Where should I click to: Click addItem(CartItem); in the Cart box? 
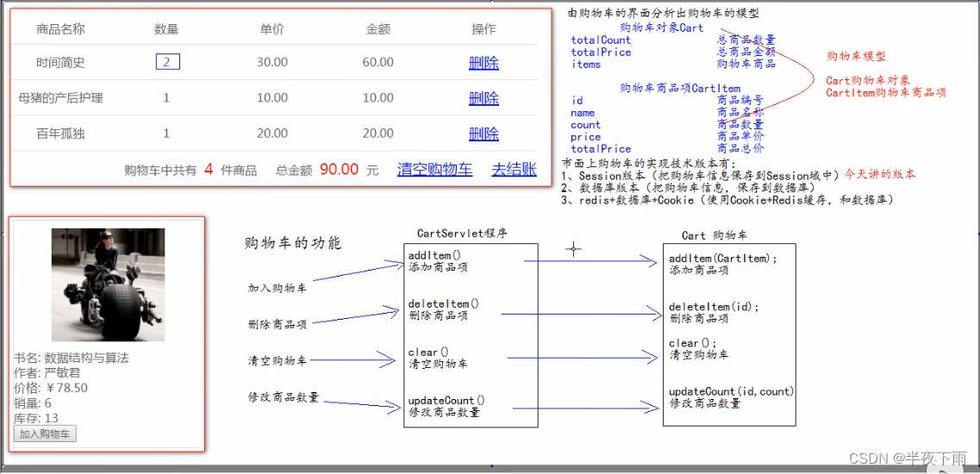click(x=723, y=259)
